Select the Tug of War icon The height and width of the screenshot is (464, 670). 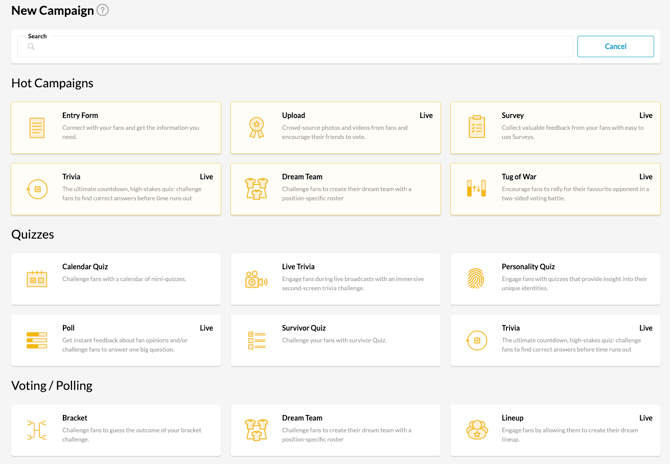coord(477,189)
